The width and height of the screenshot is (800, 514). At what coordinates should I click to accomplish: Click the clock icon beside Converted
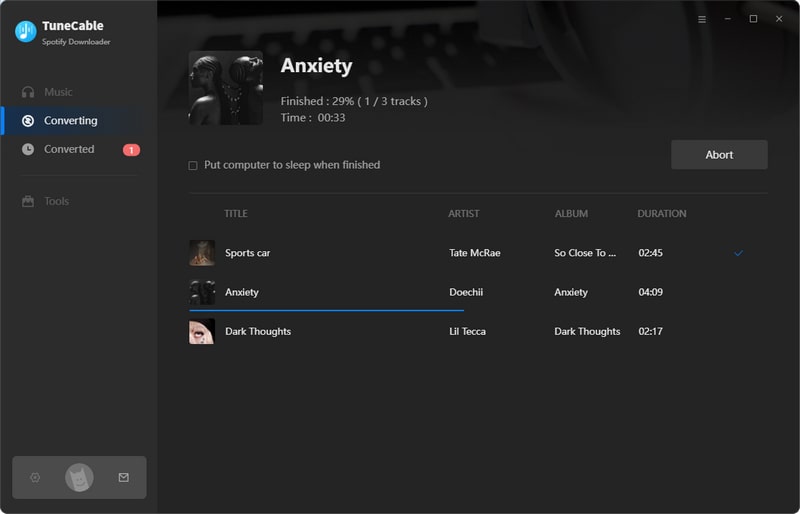(28, 149)
